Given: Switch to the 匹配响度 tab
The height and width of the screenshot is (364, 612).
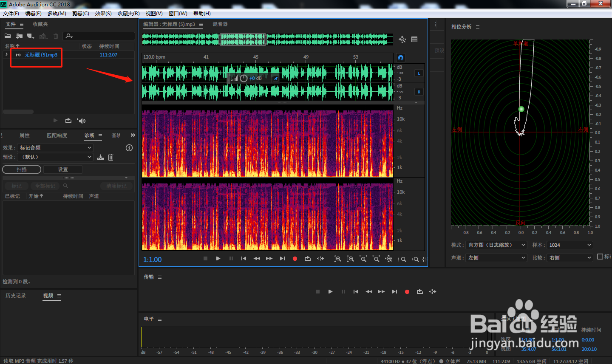Looking at the screenshot, I should point(57,135).
